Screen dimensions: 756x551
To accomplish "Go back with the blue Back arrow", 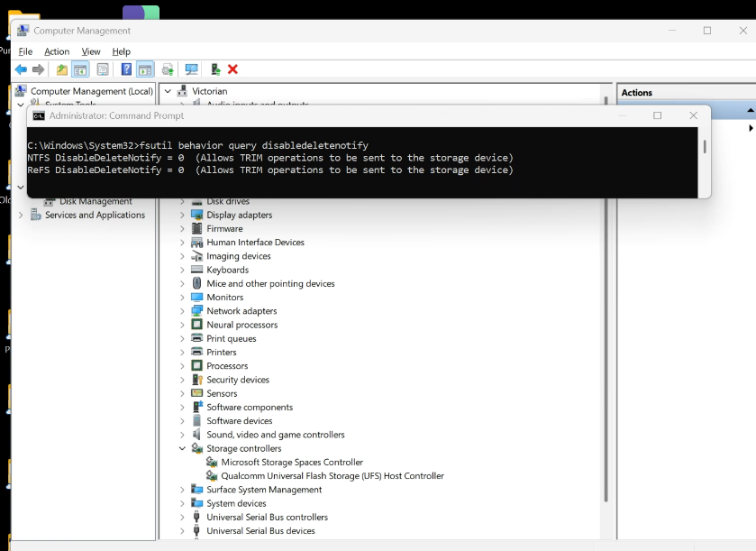I will tap(21, 69).
